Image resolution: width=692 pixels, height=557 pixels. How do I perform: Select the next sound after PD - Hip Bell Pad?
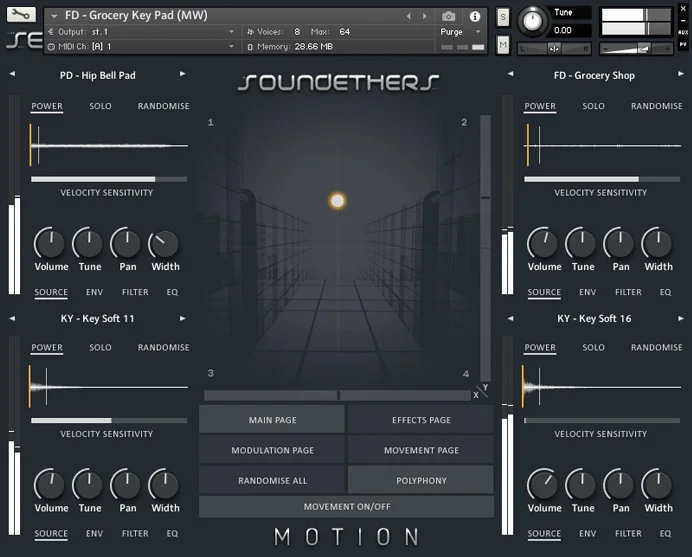(182, 74)
